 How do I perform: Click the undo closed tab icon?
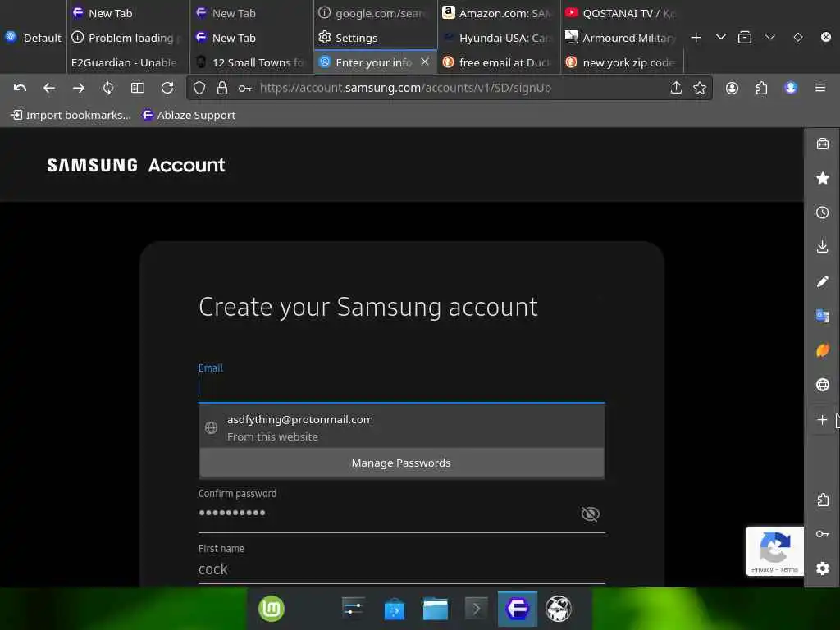20,88
